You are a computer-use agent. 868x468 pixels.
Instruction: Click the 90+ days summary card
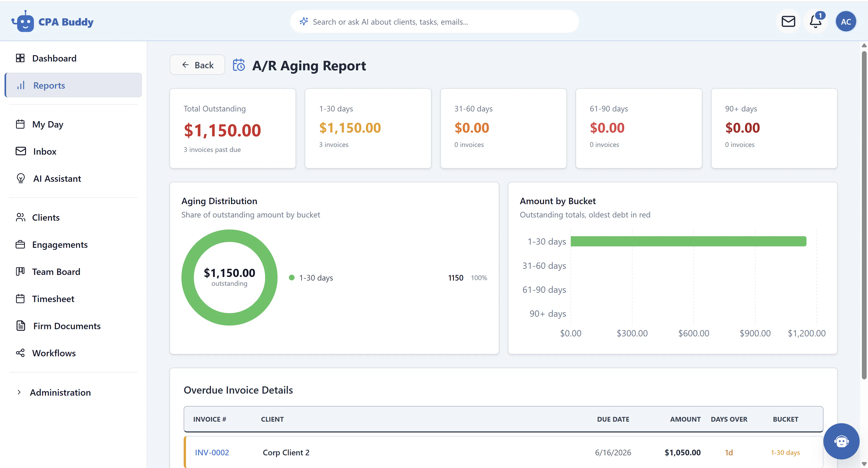(x=774, y=128)
